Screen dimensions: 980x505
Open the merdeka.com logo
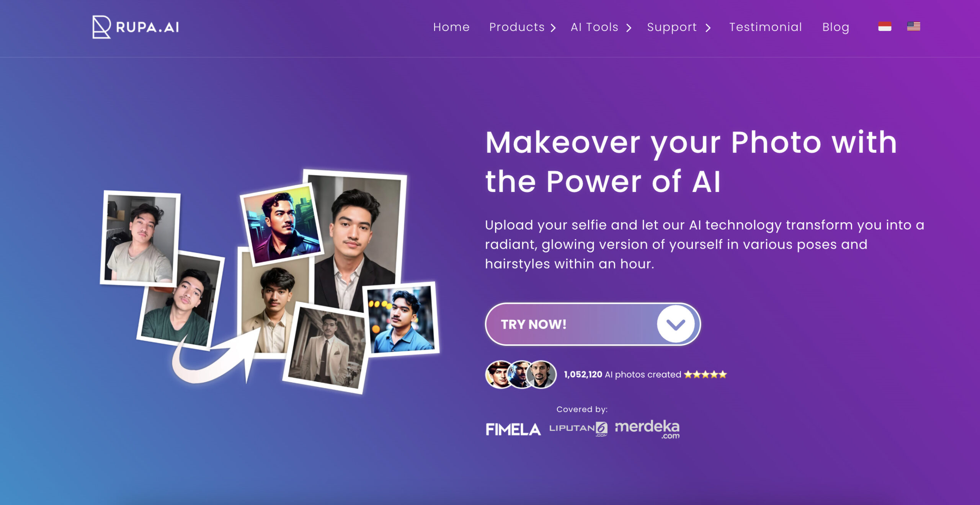[647, 429]
